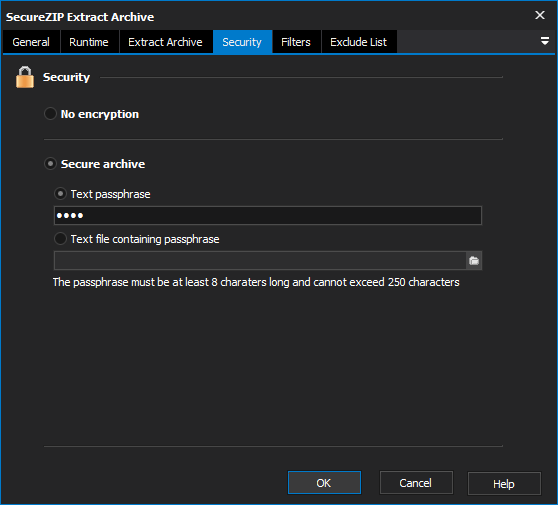The height and width of the screenshot is (505, 558).
Task: Expand the tab list dropdown arrow
Action: pyautogui.click(x=544, y=41)
